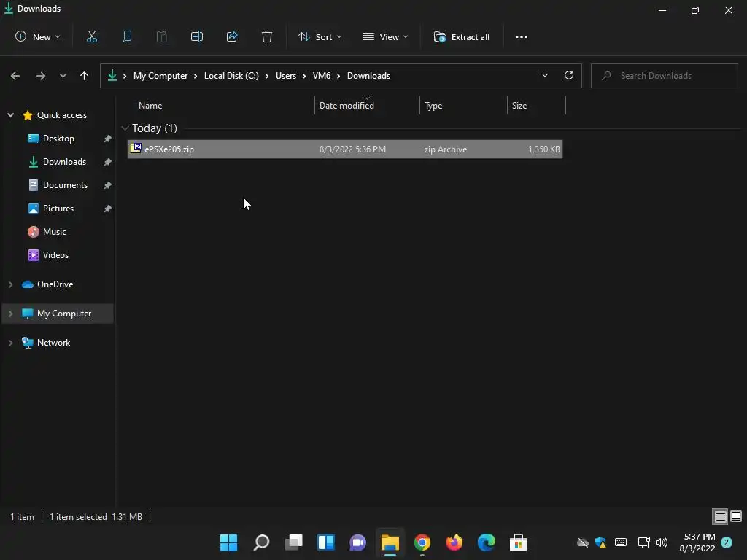Click the Share icon in toolbar
The image size is (747, 560).
pyautogui.click(x=232, y=36)
